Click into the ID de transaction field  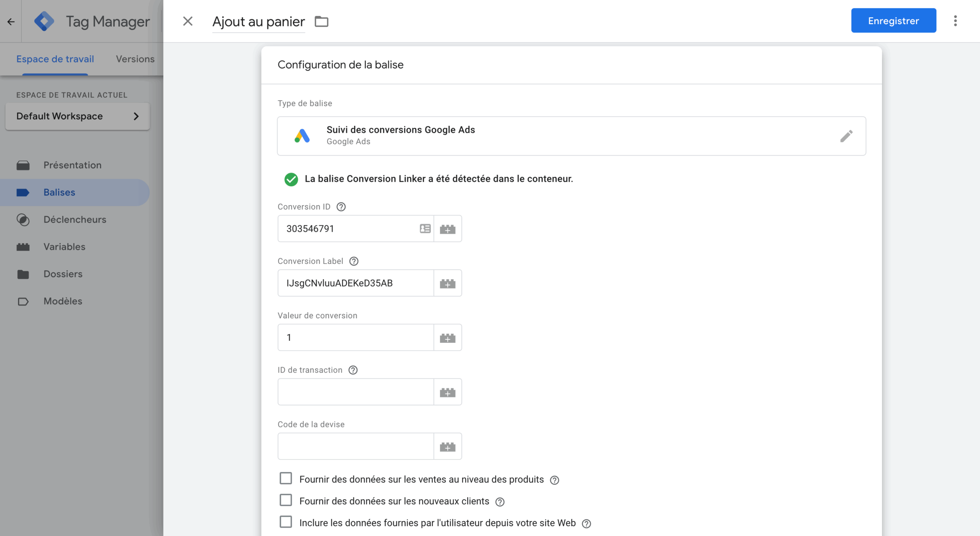[355, 392]
